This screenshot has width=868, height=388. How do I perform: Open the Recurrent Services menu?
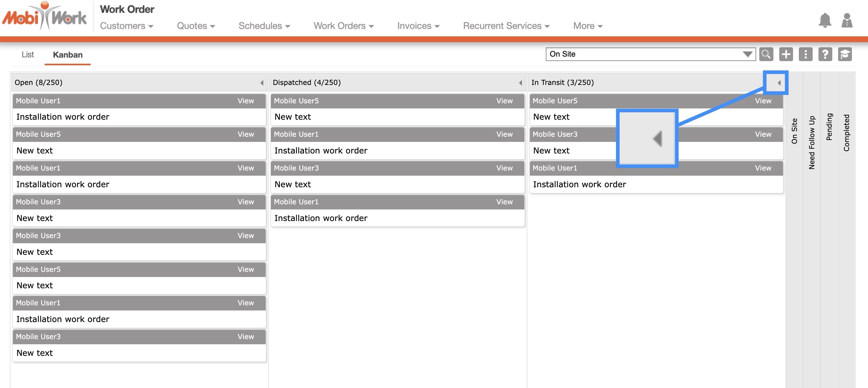[506, 26]
